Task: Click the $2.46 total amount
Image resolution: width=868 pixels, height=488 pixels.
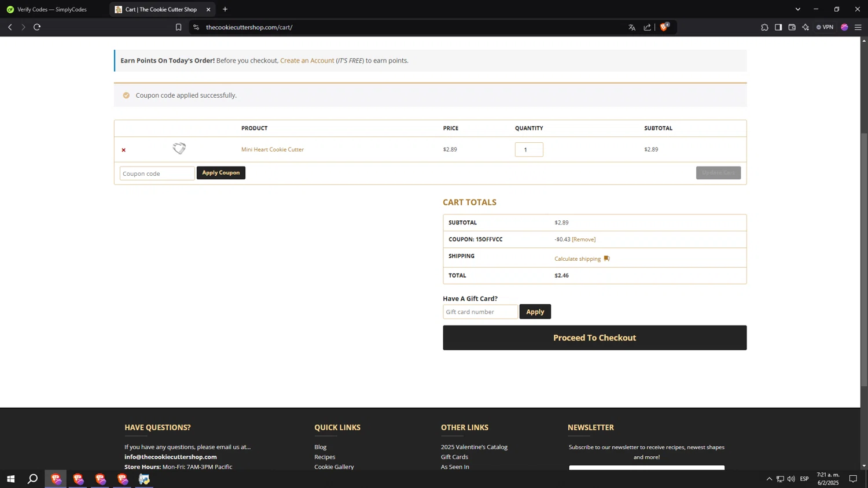Action: pyautogui.click(x=561, y=276)
